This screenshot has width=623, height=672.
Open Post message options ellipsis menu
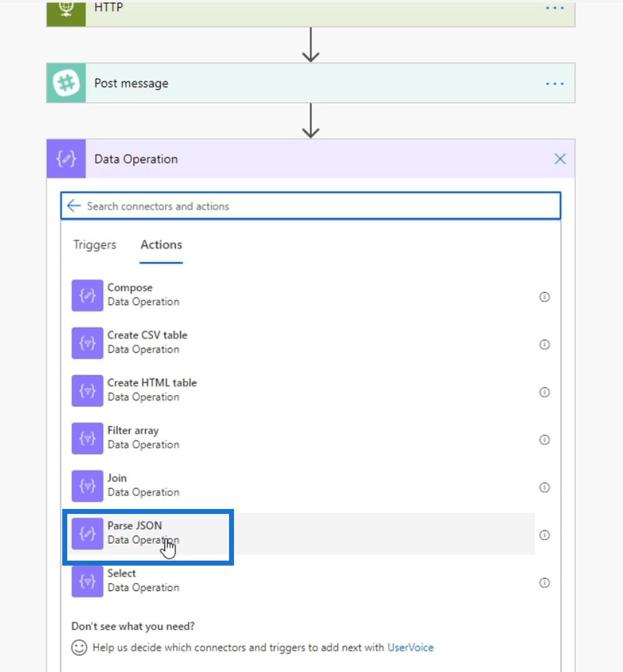point(555,83)
